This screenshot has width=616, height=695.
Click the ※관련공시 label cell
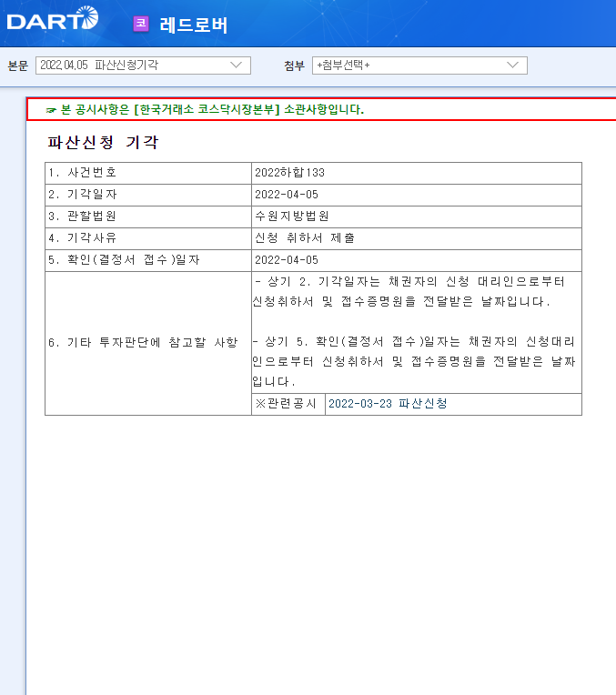[288, 404]
